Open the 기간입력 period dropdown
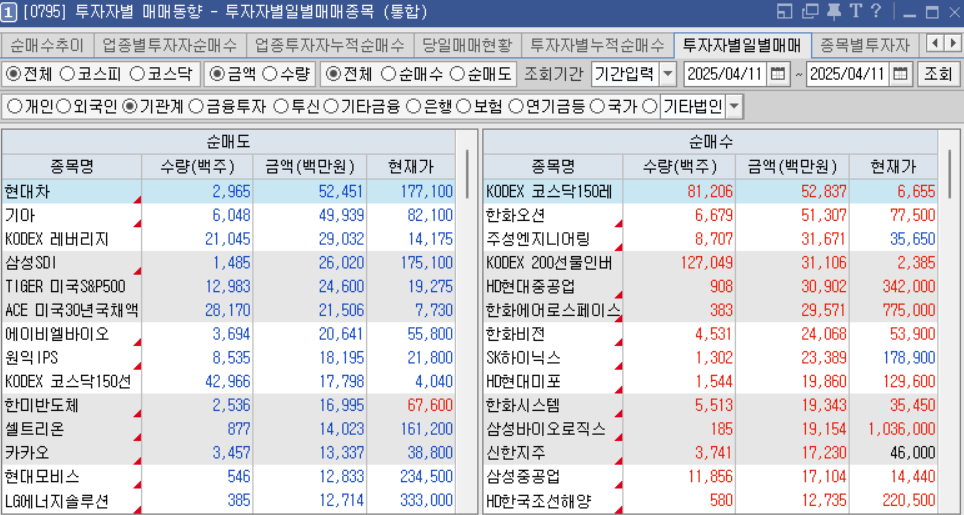 click(668, 74)
